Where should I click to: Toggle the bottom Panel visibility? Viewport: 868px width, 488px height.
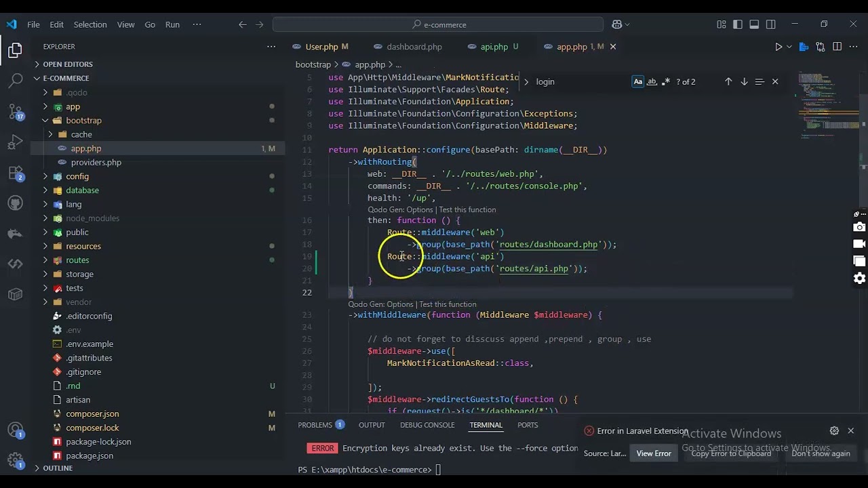coord(754,24)
